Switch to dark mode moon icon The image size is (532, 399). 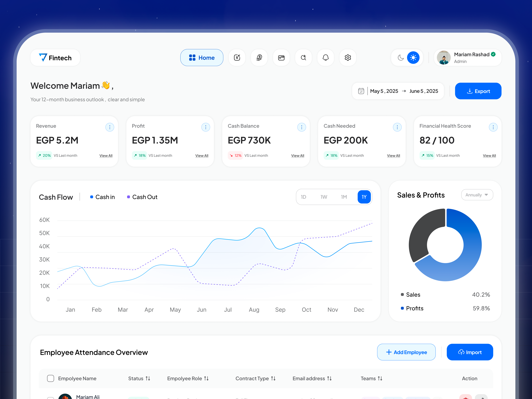pos(400,58)
